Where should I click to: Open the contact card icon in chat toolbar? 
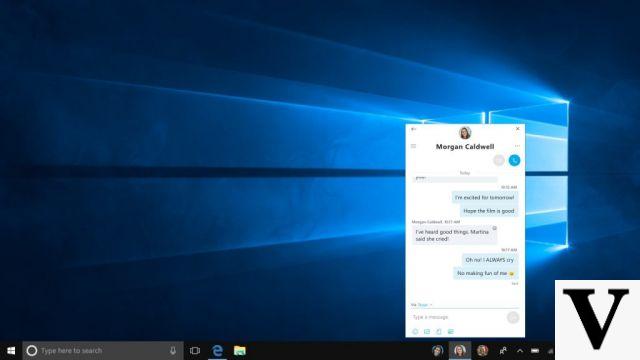coord(451,331)
